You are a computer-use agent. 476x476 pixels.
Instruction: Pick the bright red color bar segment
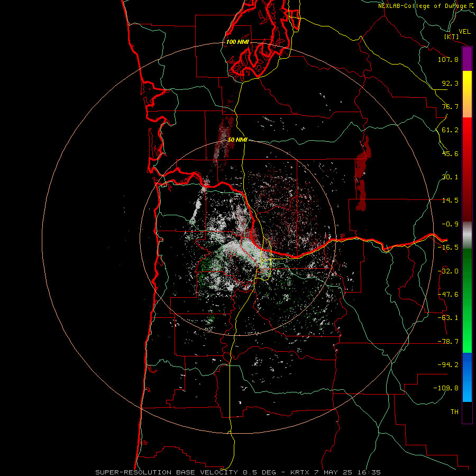coord(467,136)
